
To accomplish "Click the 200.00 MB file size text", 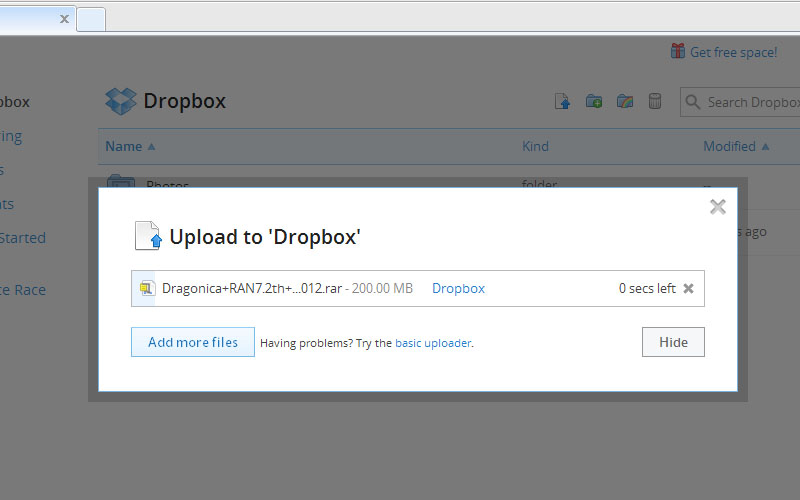I will click(x=382, y=288).
